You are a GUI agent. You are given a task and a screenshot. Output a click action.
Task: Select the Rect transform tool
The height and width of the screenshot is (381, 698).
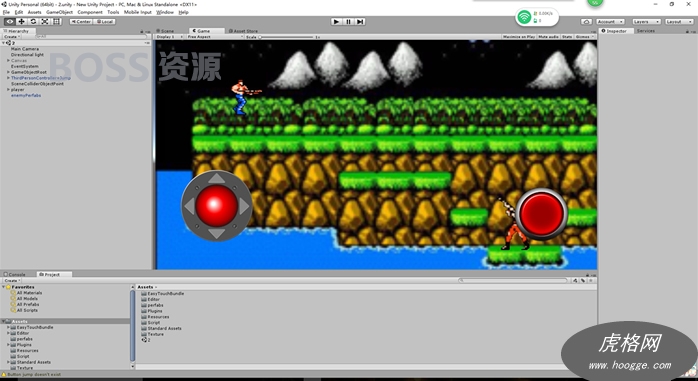[x=57, y=21]
